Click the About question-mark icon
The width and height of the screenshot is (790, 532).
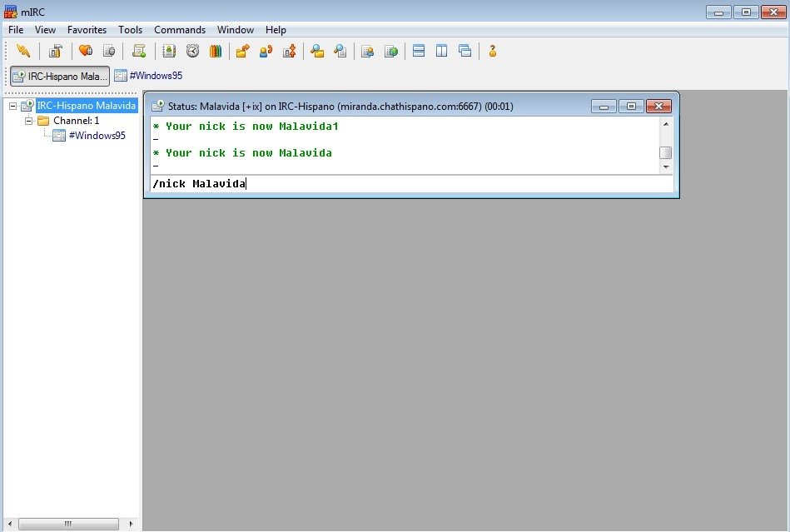493,51
